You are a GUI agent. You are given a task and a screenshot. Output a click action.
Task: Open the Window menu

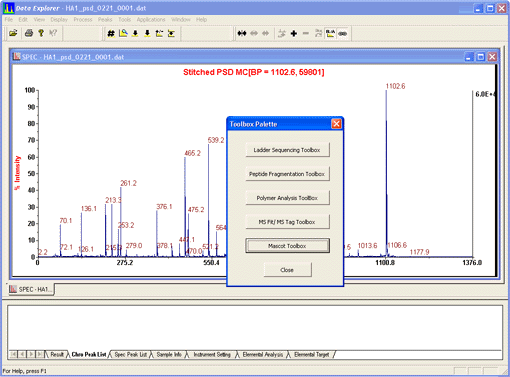(181, 20)
